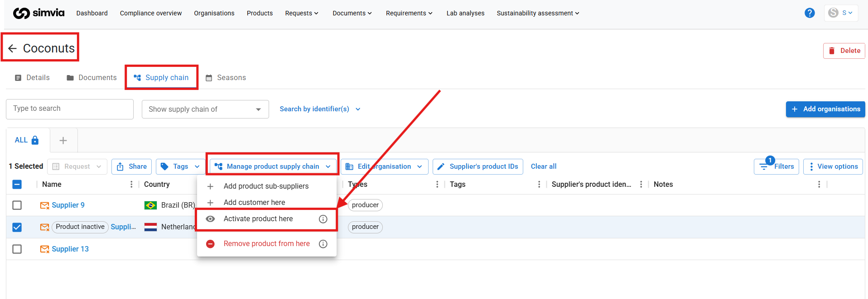
Task: Click the Share button
Action: (132, 166)
